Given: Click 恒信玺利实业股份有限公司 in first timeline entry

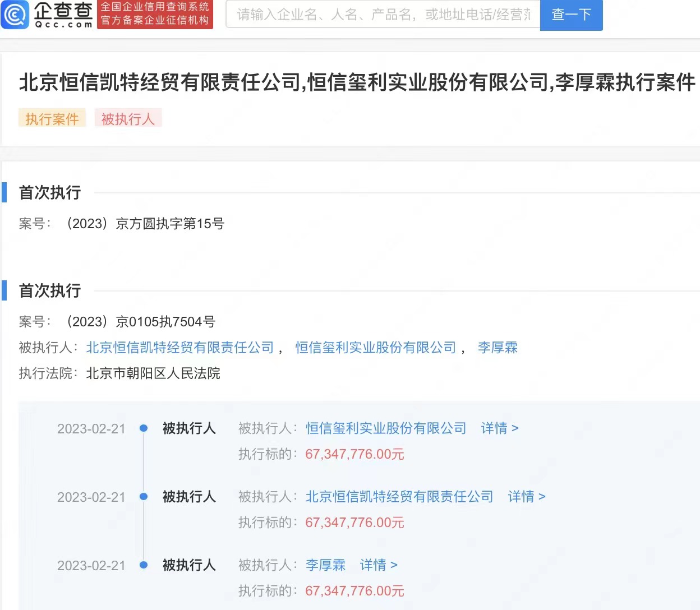Looking at the screenshot, I should coord(386,428).
